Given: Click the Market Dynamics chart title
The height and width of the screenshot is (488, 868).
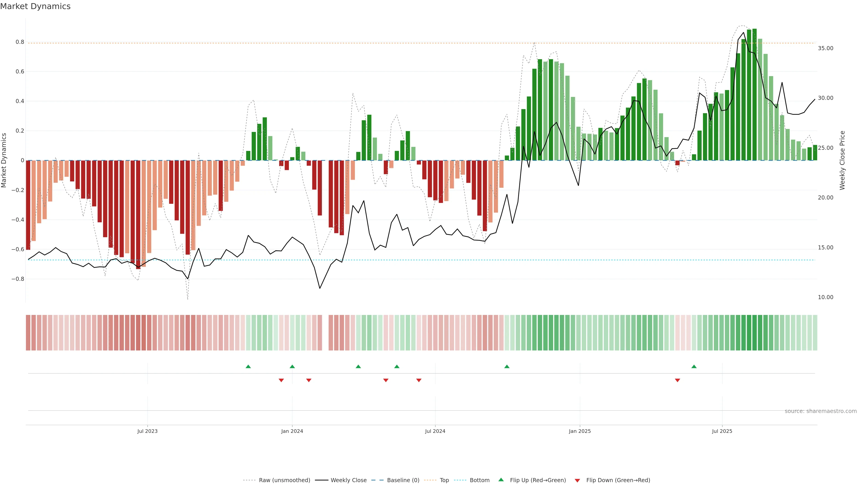Looking at the screenshot, I should pyautogui.click(x=35, y=6).
